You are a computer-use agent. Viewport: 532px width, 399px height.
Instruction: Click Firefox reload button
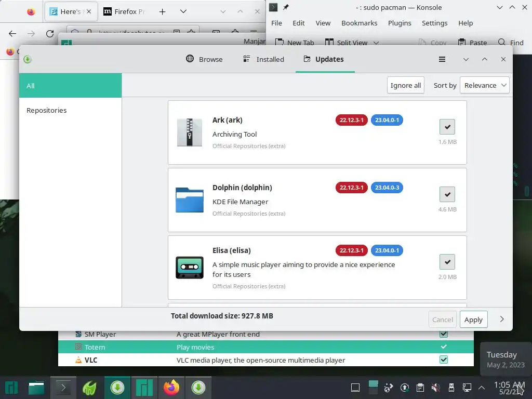point(50,33)
